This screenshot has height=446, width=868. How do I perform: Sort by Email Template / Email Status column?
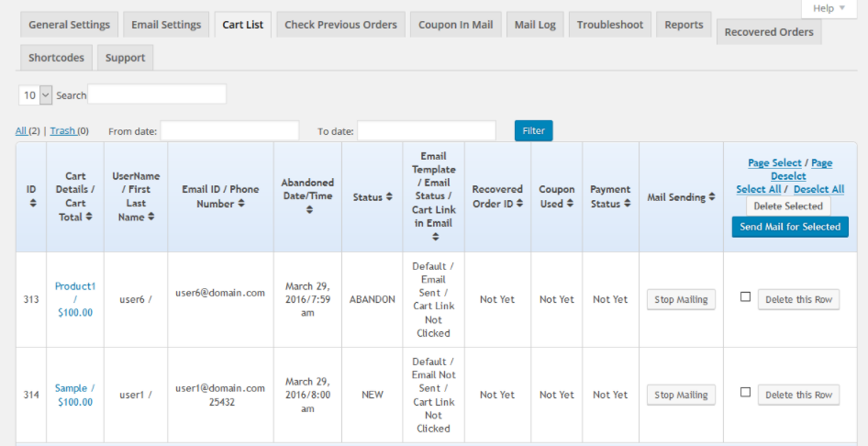click(x=436, y=237)
